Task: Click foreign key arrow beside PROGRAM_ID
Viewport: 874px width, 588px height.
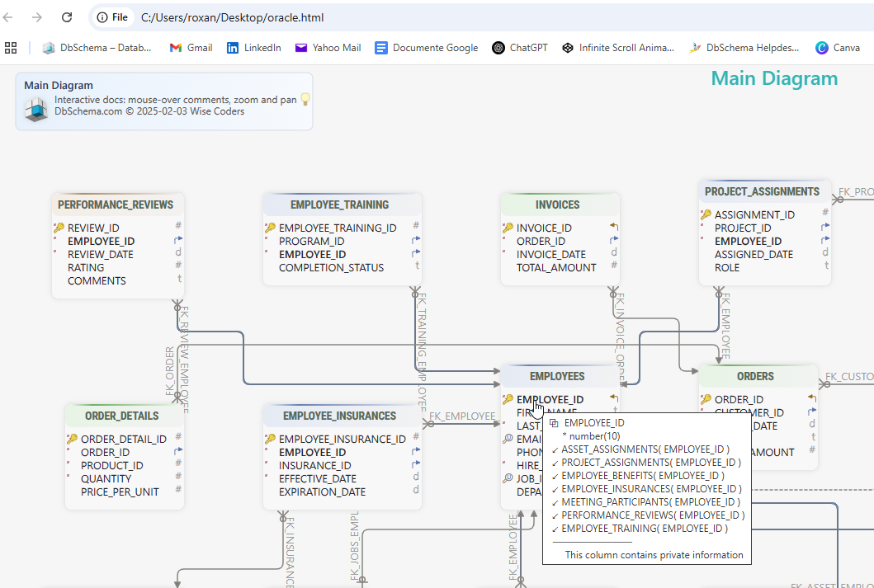Action: coord(416,240)
